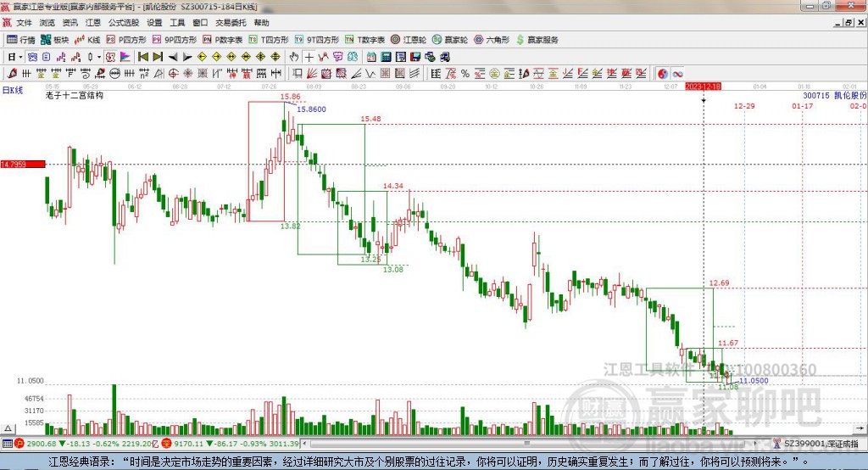
Task: Open the 交易委托 menu
Action: pos(231,23)
